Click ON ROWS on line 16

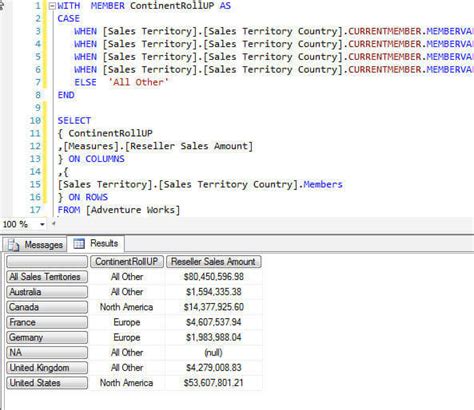tap(88, 197)
